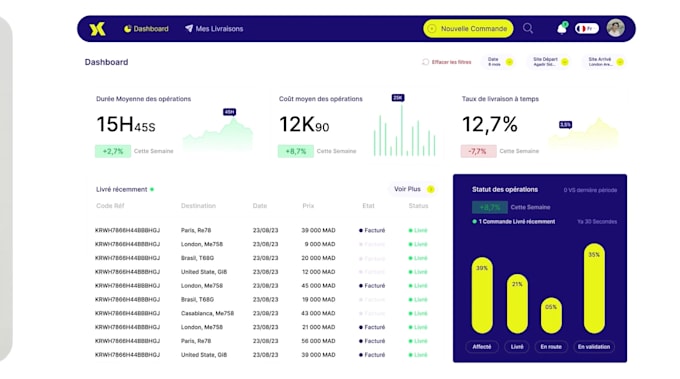Open the Dashboard menu item
680x379 pixels.
(x=146, y=29)
